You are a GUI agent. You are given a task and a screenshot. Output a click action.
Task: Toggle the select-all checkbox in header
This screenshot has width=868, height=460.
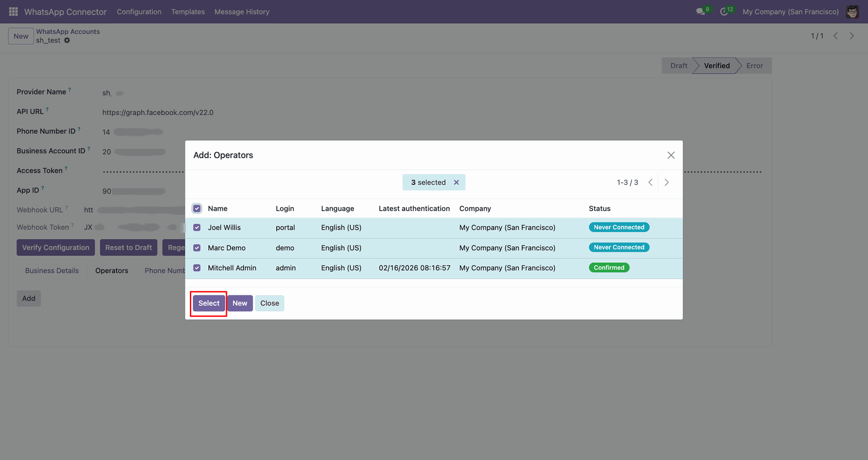point(197,209)
